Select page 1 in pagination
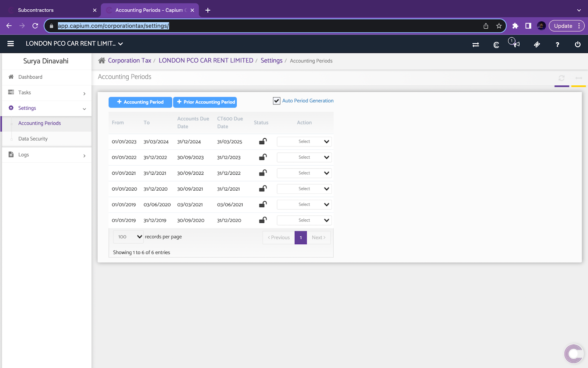This screenshot has height=368, width=588. [301, 238]
